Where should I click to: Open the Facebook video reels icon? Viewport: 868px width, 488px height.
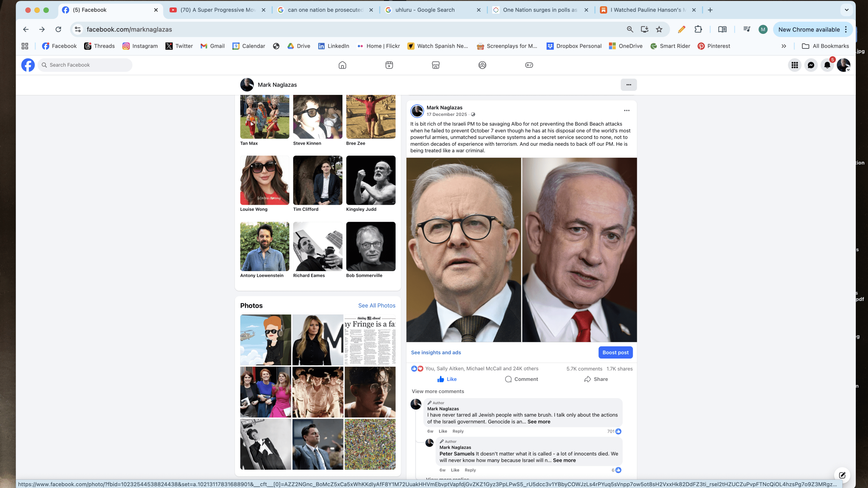point(389,65)
